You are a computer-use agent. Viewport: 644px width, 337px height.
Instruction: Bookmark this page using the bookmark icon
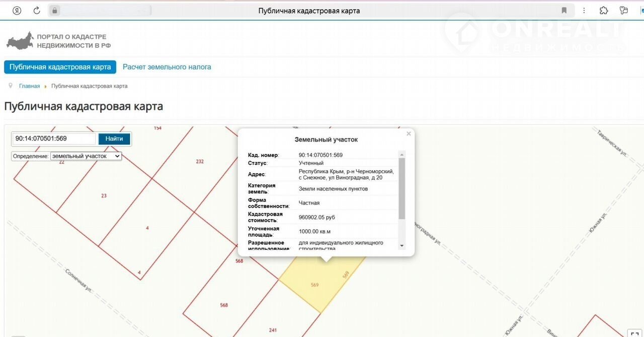564,11
